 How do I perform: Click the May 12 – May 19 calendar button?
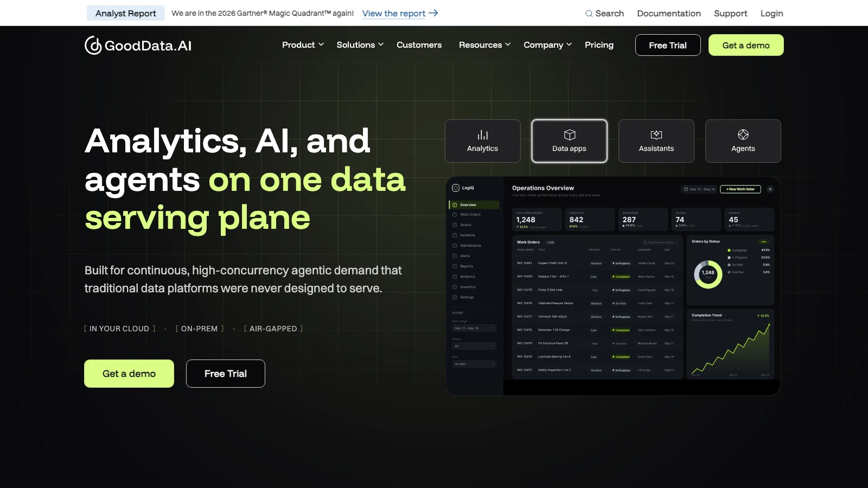coord(699,189)
